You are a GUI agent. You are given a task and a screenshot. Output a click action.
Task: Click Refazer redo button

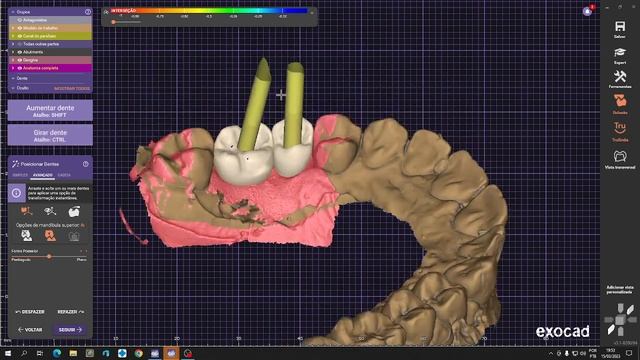click(x=71, y=312)
